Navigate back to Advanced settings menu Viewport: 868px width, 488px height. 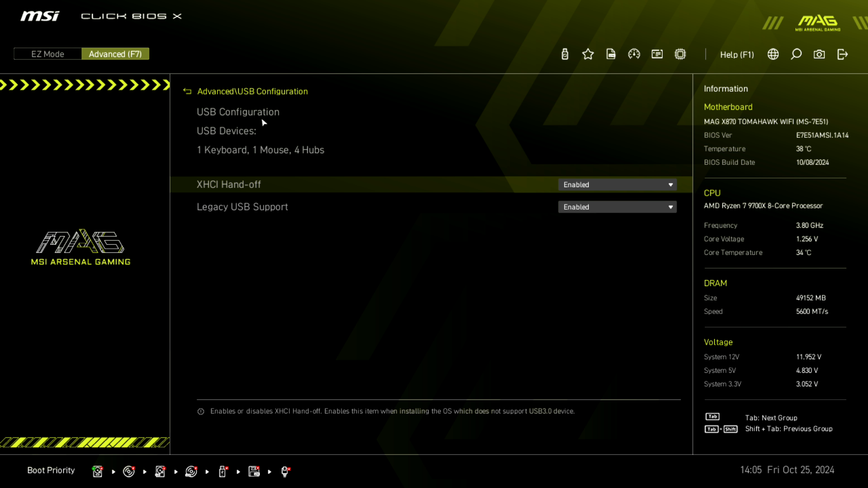tap(187, 91)
